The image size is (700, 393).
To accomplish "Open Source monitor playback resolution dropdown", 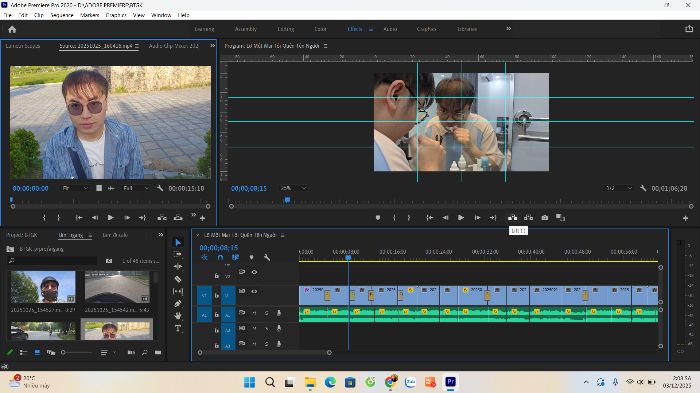I will point(136,188).
